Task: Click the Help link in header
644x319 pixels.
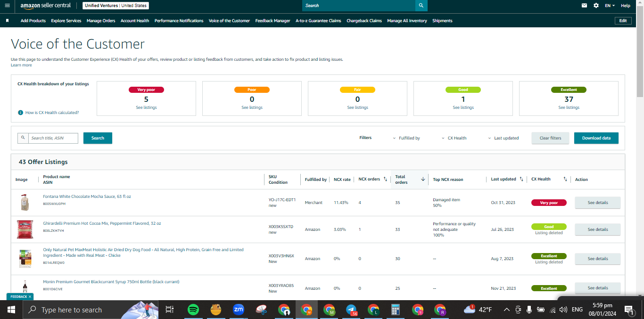Action: [626, 6]
